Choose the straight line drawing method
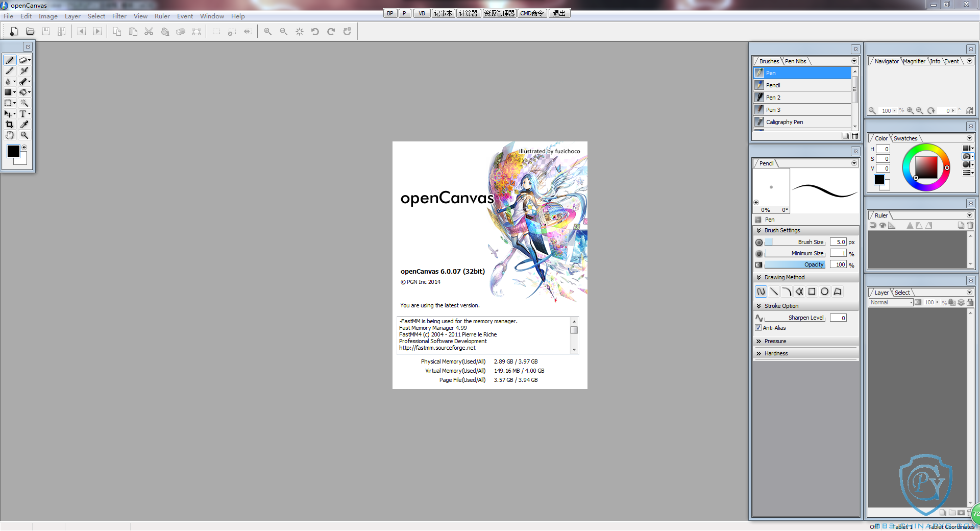 (774, 292)
